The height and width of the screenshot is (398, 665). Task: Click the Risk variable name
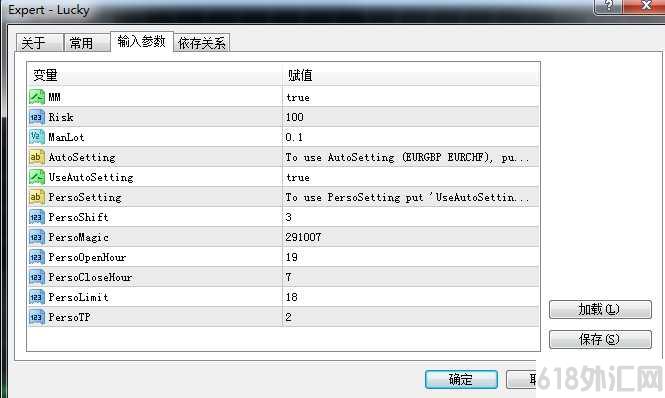[61, 117]
